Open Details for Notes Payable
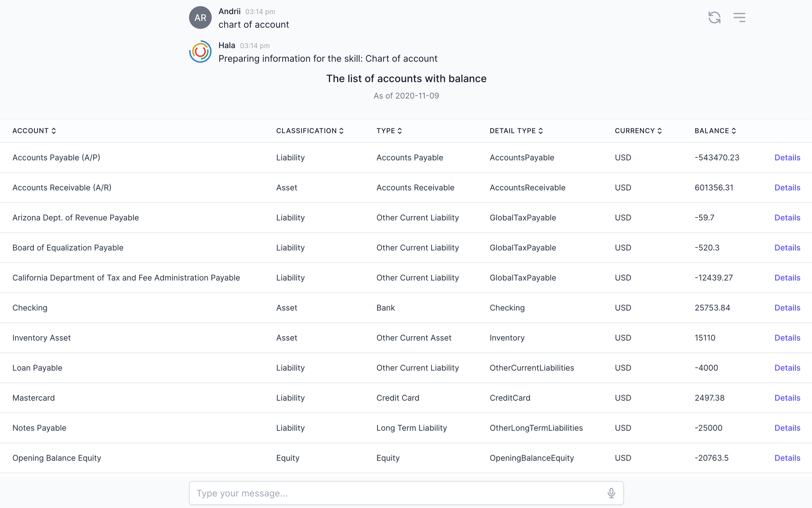The width and height of the screenshot is (812, 508). click(787, 428)
